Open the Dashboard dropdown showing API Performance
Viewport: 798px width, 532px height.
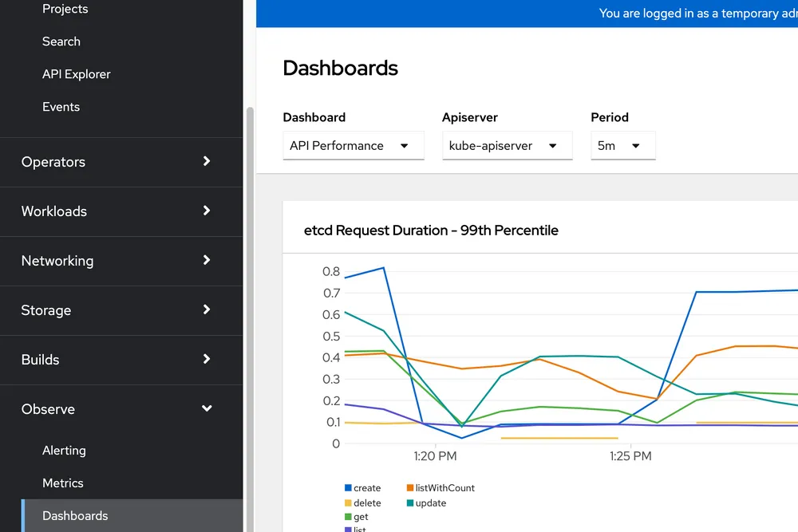pos(353,146)
